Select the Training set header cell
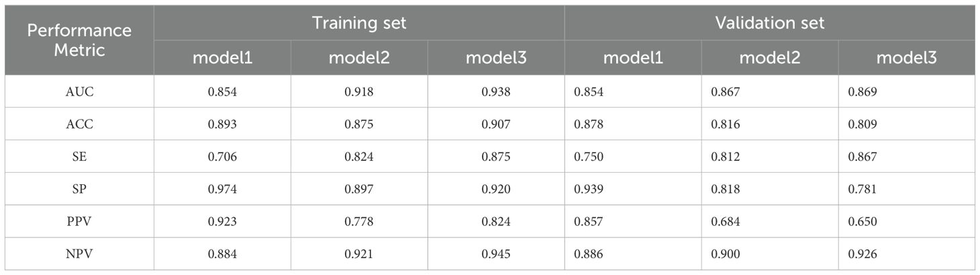Viewport: 980px width, 275px height. (359, 23)
